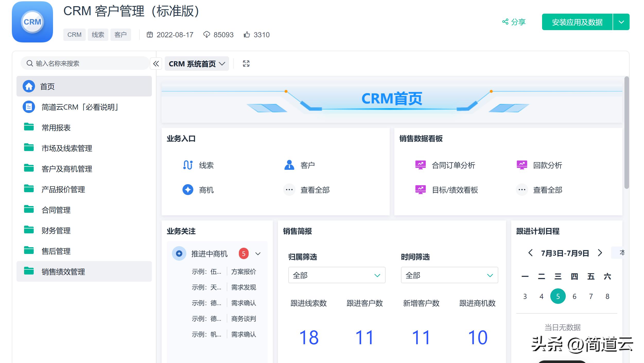Select the 线索 business entry icon

coord(187,165)
